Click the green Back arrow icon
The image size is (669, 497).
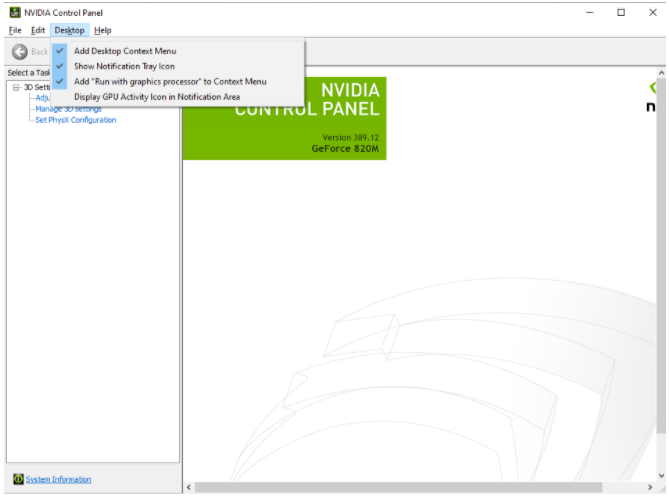[x=20, y=52]
